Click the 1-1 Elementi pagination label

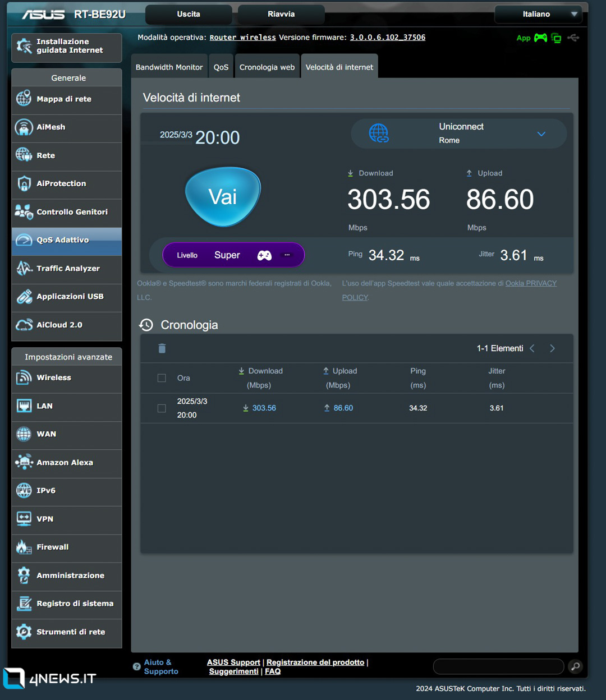tap(500, 348)
